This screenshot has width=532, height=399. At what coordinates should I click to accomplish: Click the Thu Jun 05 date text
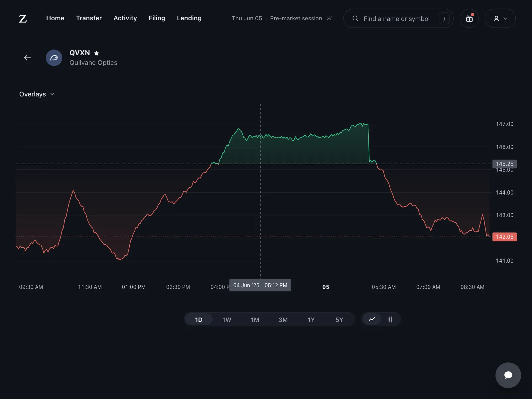[x=247, y=18]
